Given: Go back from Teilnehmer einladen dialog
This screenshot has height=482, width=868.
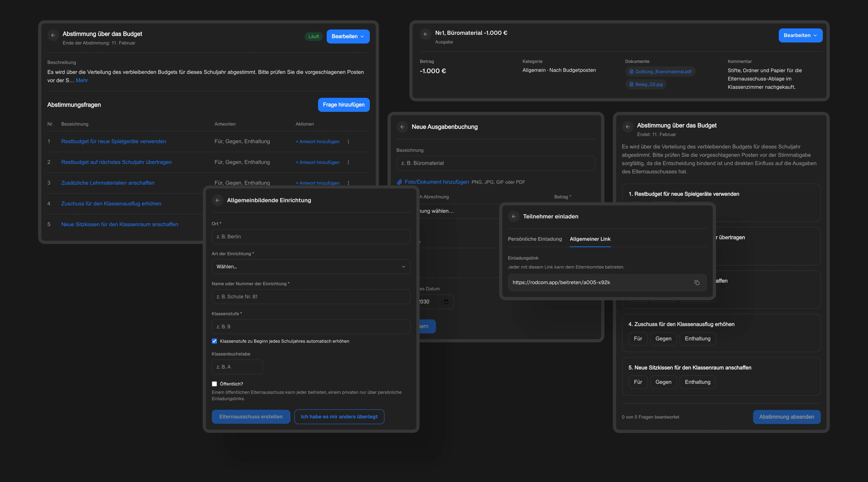Looking at the screenshot, I should coord(514,216).
